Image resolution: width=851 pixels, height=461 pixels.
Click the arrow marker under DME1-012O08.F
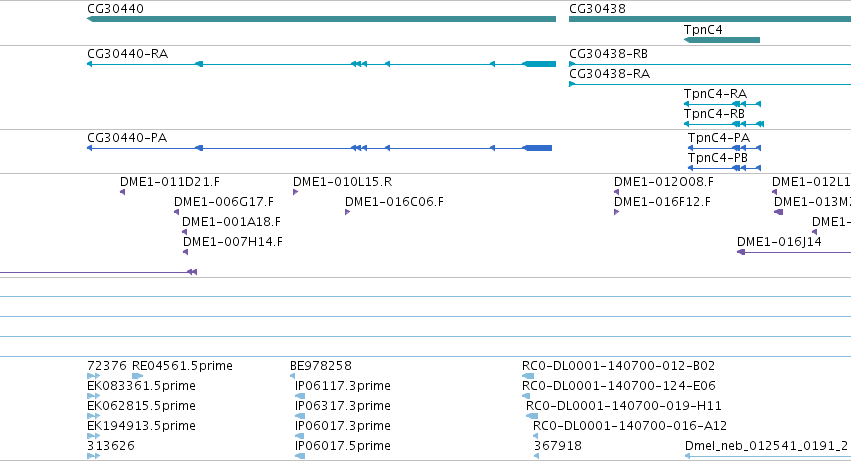click(617, 192)
